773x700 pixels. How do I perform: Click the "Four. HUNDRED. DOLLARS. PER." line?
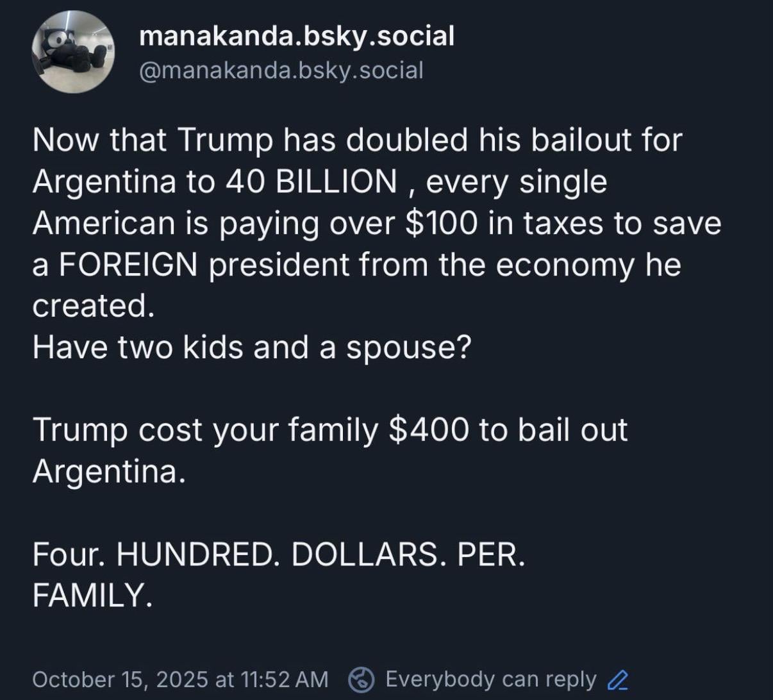tap(278, 554)
